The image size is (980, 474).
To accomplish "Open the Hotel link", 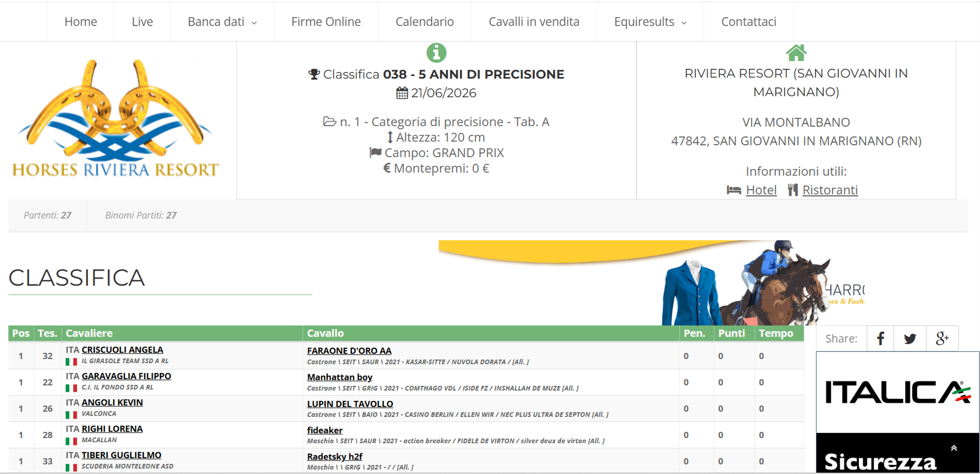I will (761, 189).
